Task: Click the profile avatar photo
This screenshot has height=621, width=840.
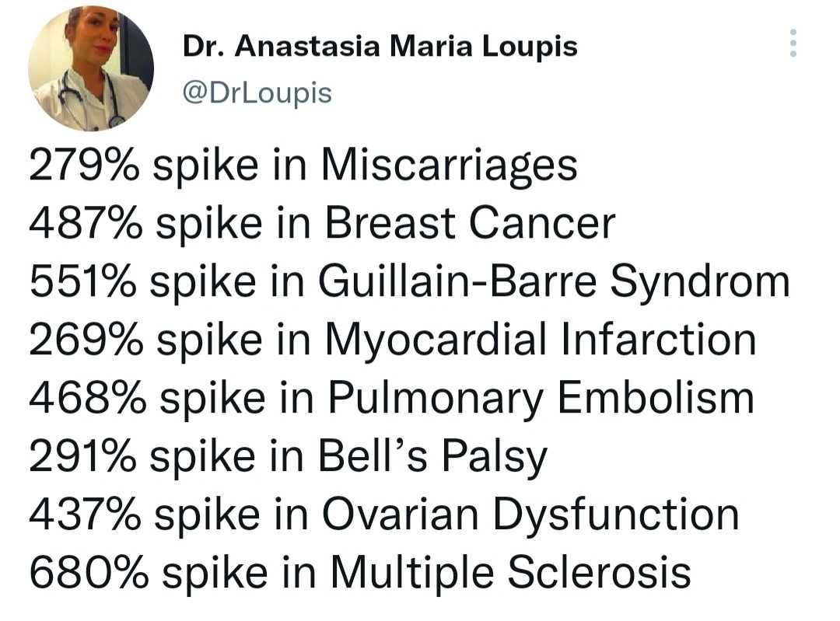Action: [x=90, y=68]
